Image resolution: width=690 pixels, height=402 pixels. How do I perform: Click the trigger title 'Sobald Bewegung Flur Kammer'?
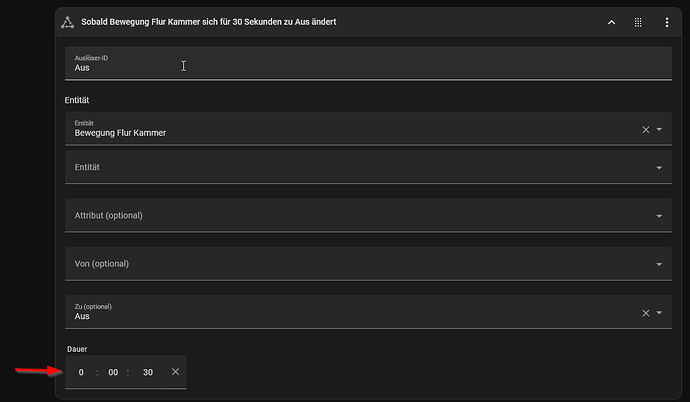click(x=140, y=22)
